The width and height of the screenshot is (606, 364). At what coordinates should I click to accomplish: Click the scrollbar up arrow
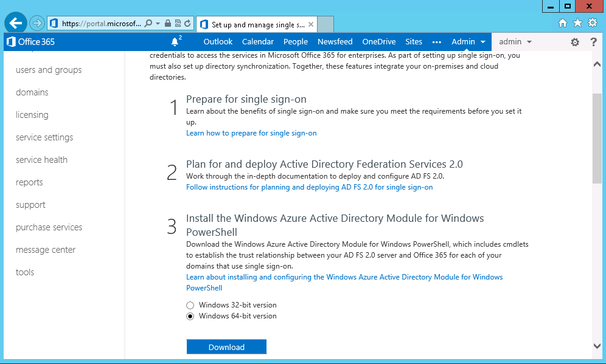point(597,64)
